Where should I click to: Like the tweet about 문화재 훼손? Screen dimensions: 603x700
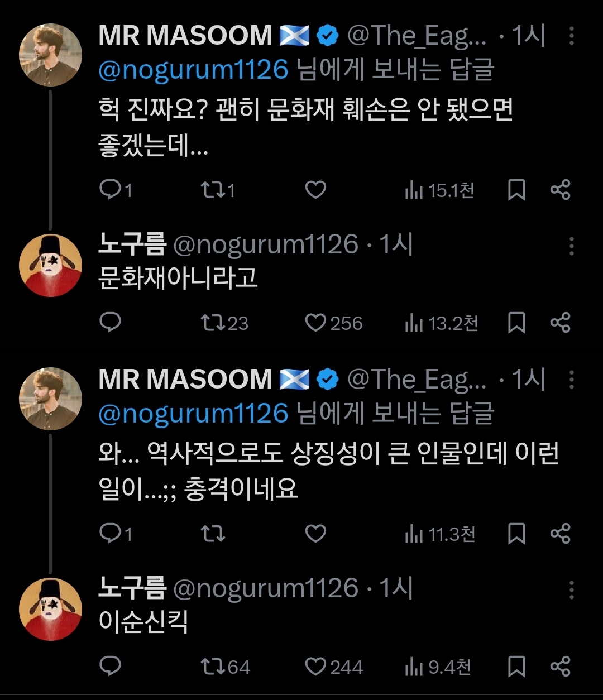[x=315, y=190]
